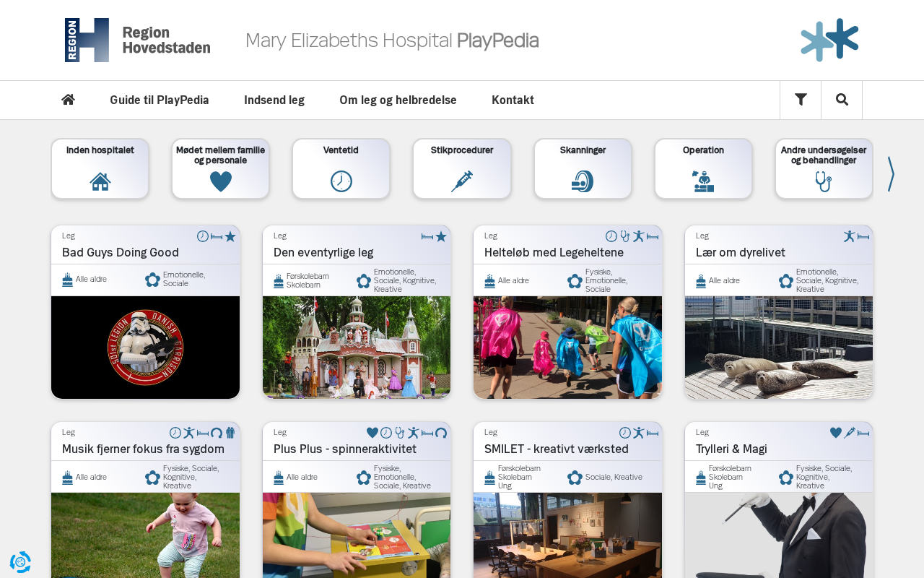This screenshot has width=924, height=578.
Task: Open the search magnifier icon
Action: tap(842, 100)
